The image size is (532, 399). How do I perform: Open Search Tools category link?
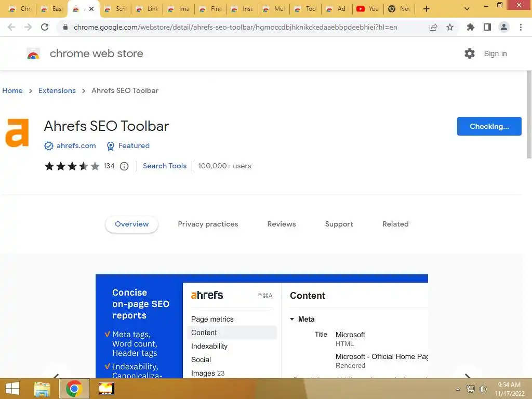pos(165,166)
